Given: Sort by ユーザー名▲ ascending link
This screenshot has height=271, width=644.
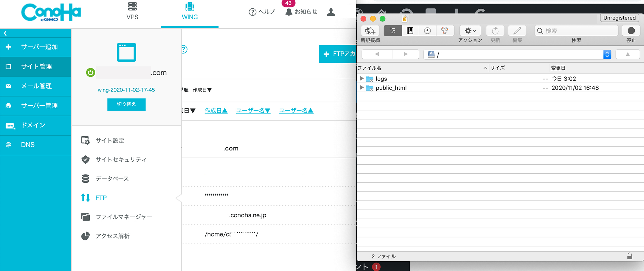Looking at the screenshot, I should 296,111.
